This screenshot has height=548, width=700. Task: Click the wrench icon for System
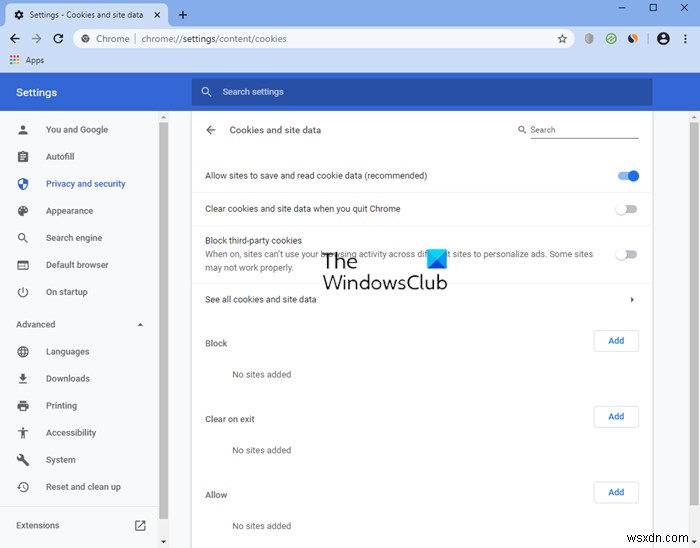pos(23,460)
